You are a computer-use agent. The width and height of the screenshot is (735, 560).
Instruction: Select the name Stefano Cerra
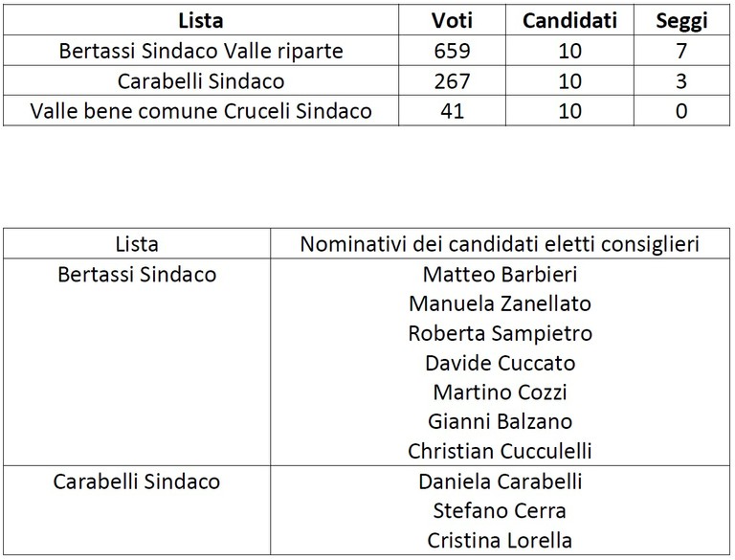pyautogui.click(x=500, y=510)
